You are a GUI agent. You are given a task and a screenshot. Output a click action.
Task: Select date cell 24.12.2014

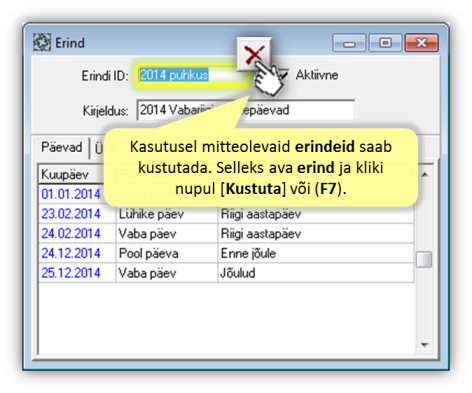click(x=77, y=253)
